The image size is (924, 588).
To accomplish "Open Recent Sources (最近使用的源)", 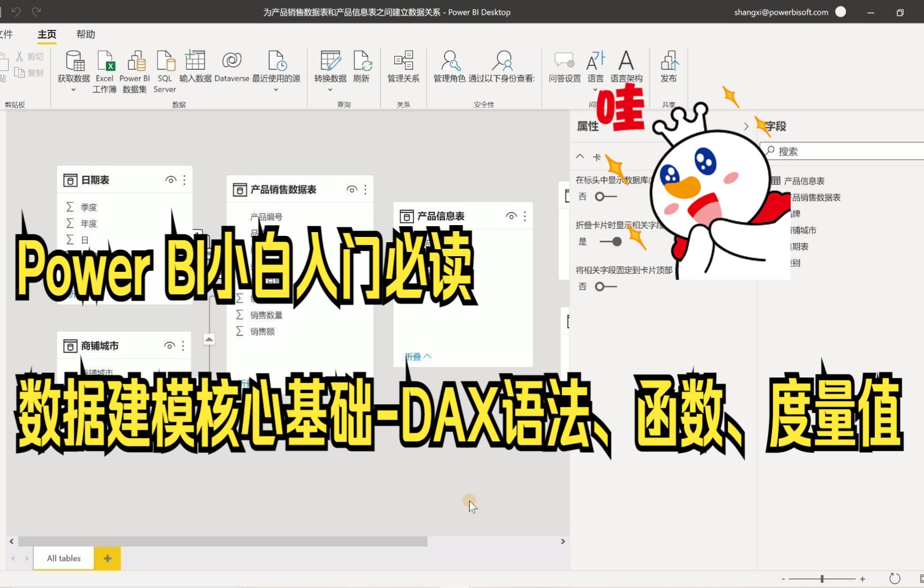I will coord(277,61).
